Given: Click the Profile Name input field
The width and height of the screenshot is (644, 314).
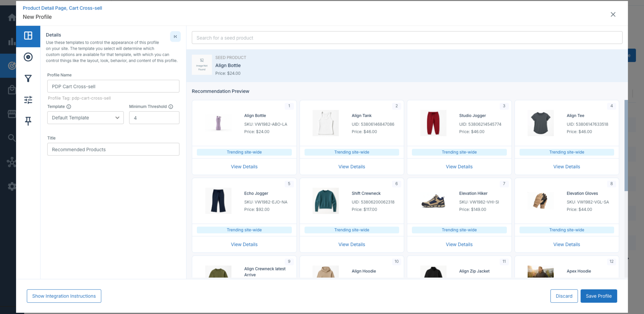Looking at the screenshot, I should (113, 86).
